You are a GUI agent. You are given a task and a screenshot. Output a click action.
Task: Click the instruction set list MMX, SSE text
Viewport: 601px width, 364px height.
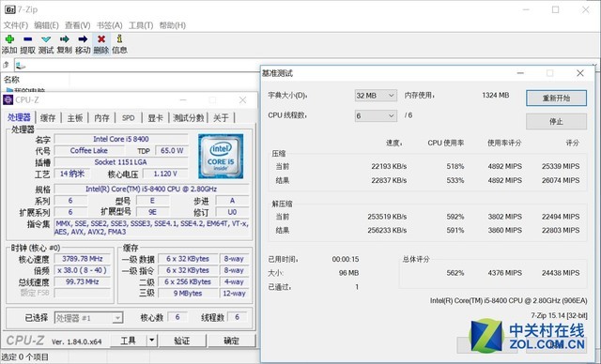click(152, 227)
